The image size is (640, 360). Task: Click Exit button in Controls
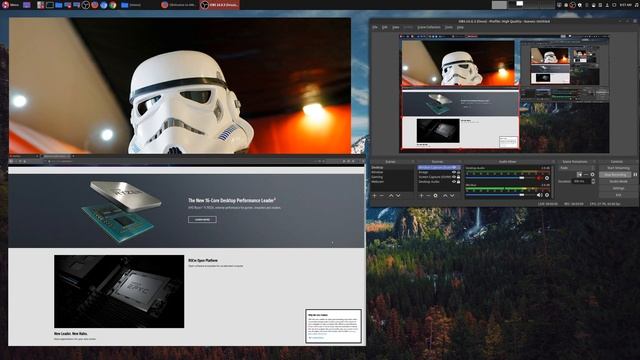(x=618, y=195)
